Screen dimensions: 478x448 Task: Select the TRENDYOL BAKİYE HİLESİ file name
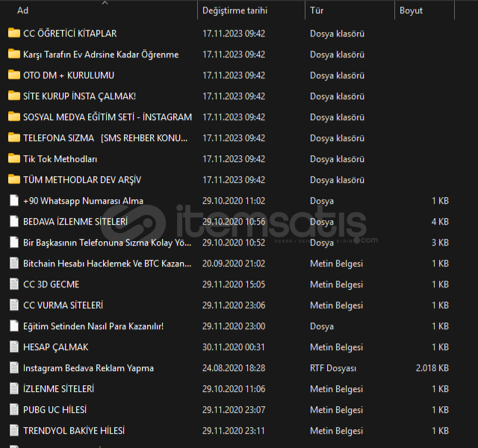73,431
